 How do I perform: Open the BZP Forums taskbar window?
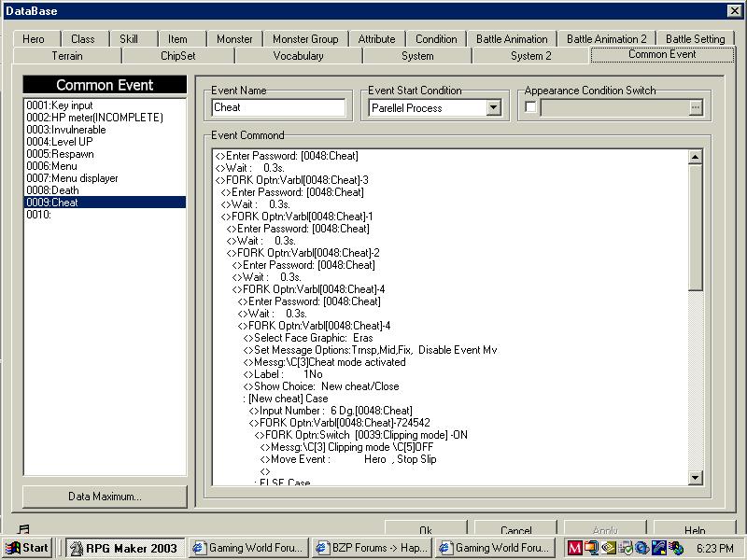(371, 548)
